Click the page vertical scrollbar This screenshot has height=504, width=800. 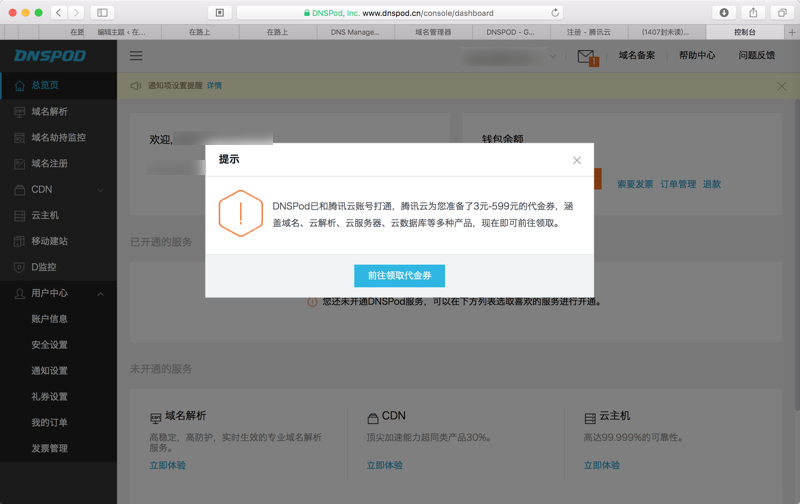(797, 255)
